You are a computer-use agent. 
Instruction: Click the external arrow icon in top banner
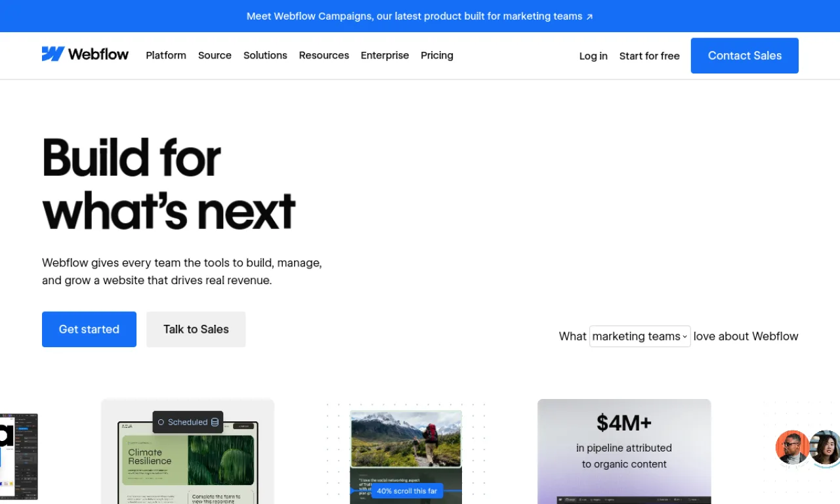pos(589,17)
